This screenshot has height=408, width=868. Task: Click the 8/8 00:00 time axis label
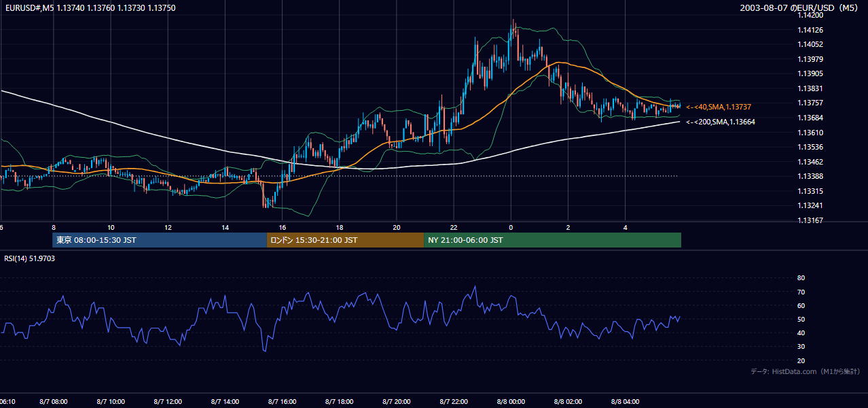click(511, 402)
